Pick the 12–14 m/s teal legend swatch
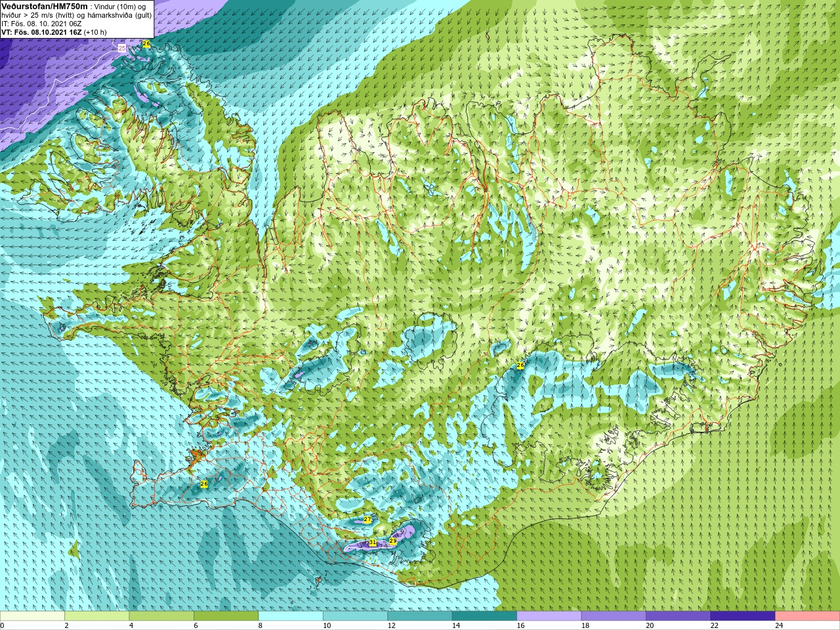The height and width of the screenshot is (630, 840). (420, 616)
